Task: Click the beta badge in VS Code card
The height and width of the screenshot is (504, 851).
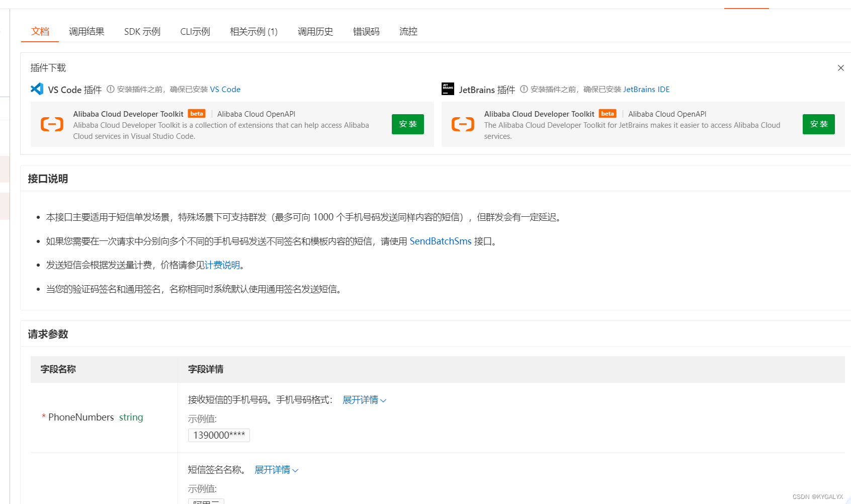Action: point(197,114)
